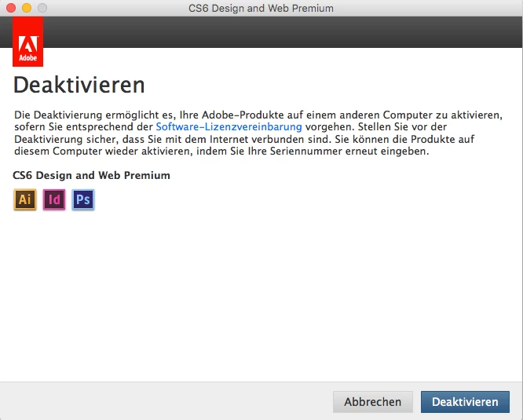Click the Illustrator (Ai) product icon
This screenshot has width=523, height=420.
point(25,199)
